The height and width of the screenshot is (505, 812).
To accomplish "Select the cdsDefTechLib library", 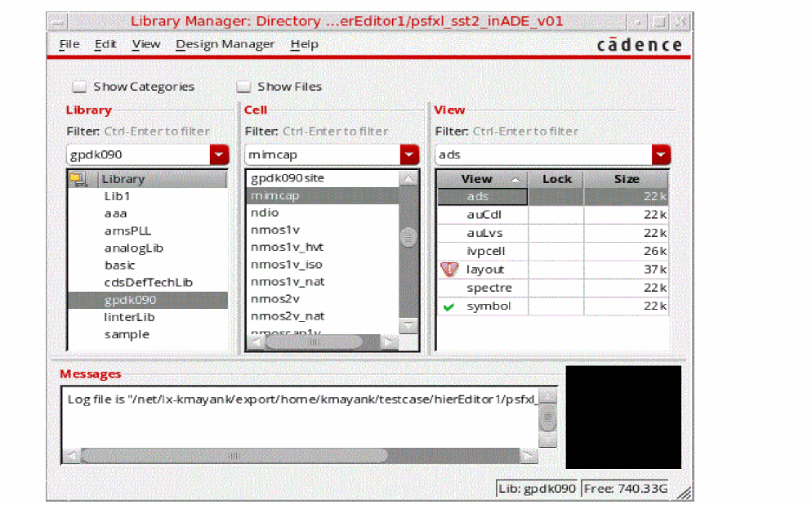I will coord(148,283).
